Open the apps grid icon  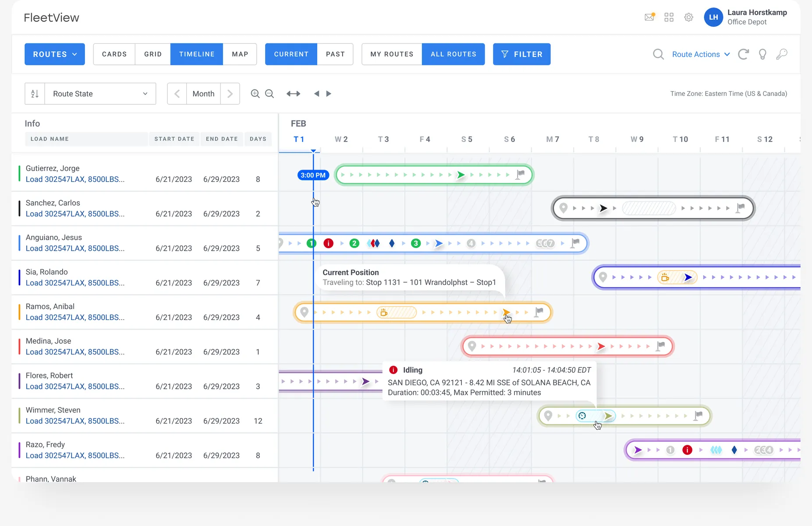669,17
